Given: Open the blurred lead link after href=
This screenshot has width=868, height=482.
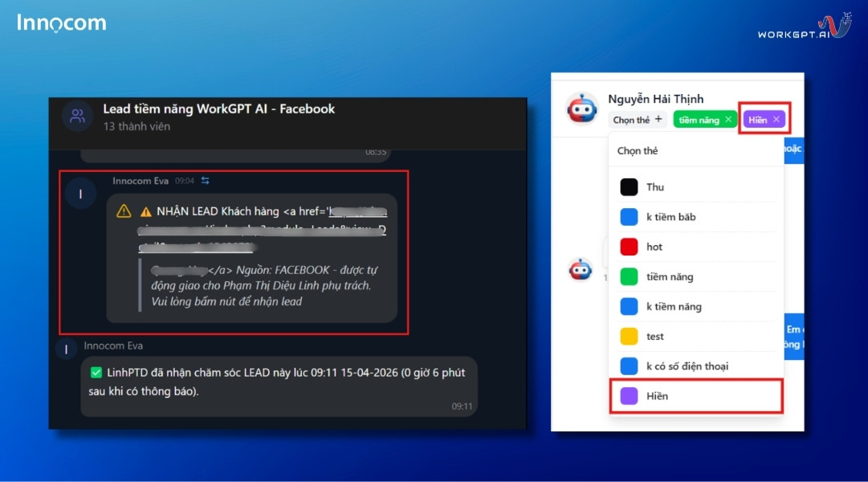Looking at the screenshot, I should 262,230.
